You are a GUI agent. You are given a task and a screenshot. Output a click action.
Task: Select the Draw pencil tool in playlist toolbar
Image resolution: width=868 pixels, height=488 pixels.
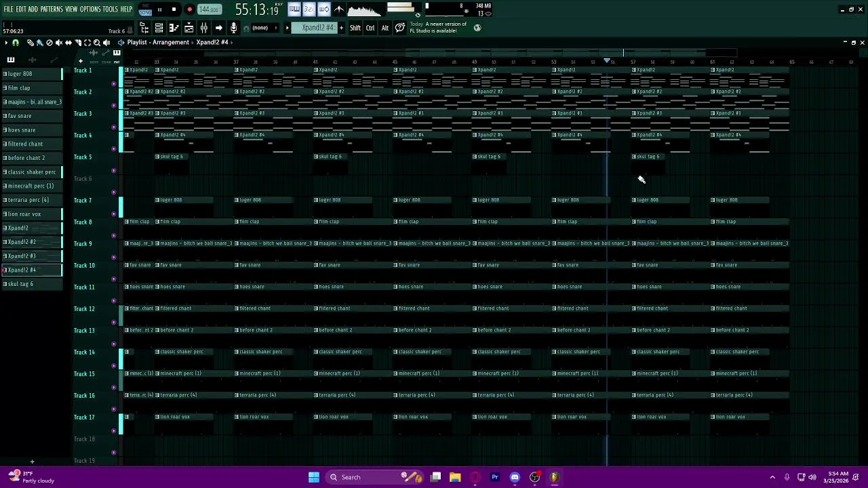pyautogui.click(x=31, y=43)
